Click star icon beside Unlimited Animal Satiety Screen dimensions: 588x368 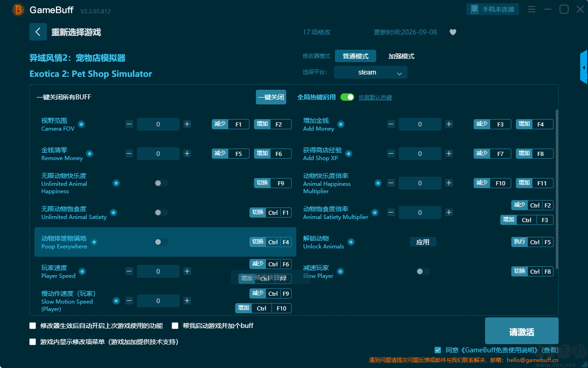tap(113, 213)
